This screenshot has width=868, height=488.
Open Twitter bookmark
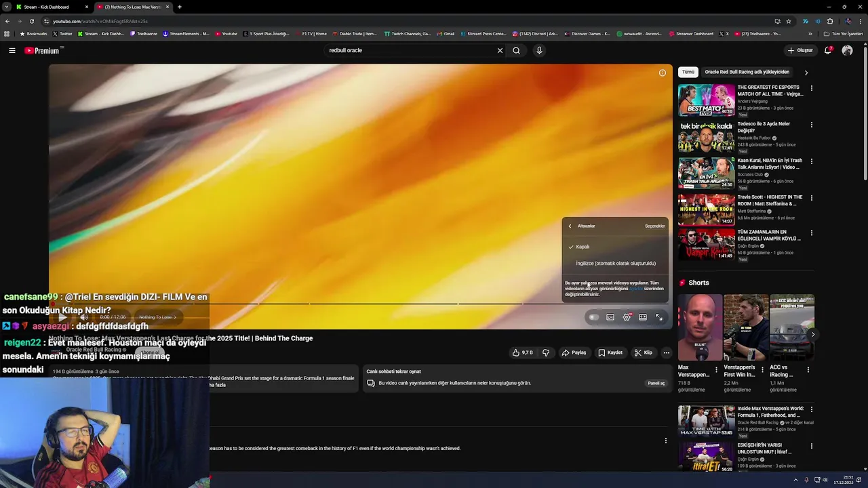[x=62, y=33]
